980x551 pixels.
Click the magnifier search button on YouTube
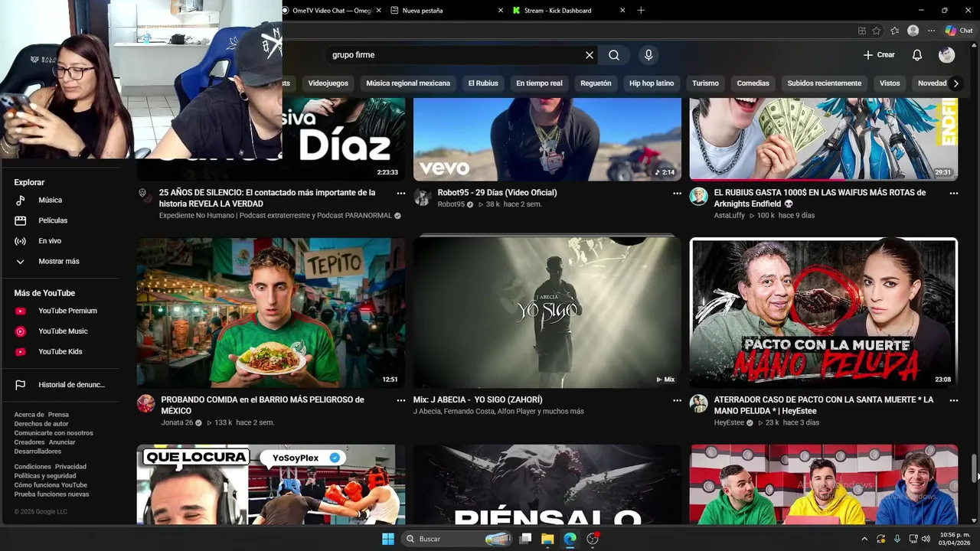coord(614,55)
